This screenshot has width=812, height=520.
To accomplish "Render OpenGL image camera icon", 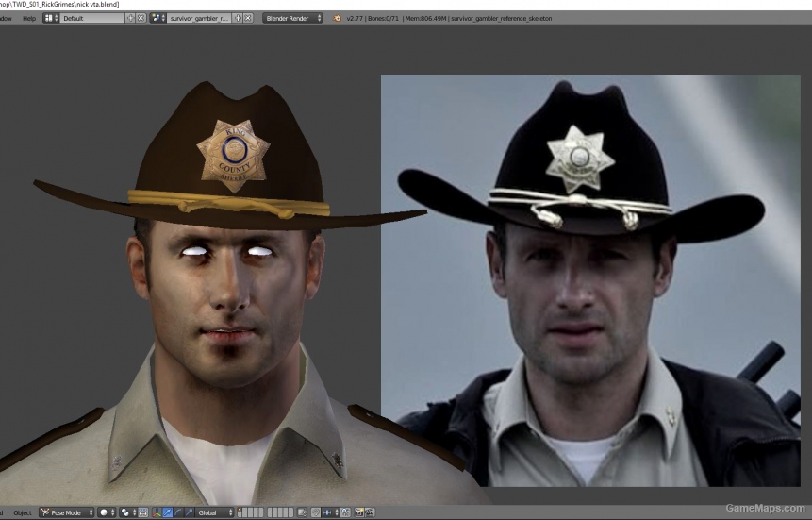I will (x=358, y=512).
